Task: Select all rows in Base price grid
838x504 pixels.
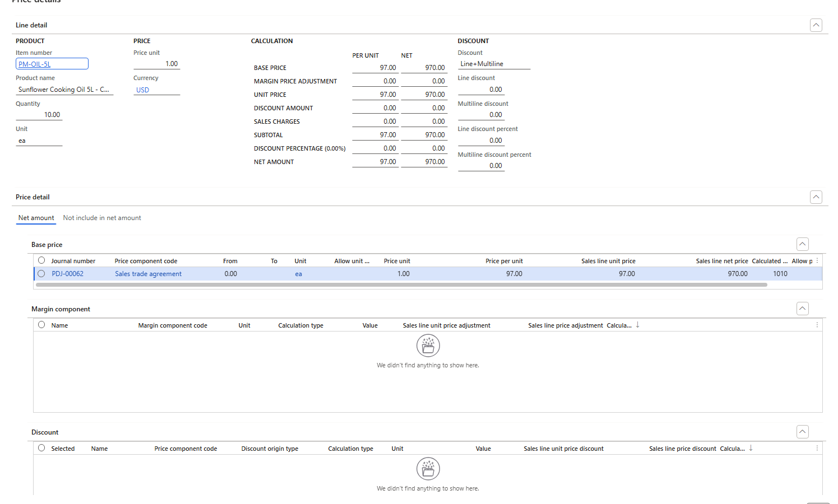Action: pos(41,260)
